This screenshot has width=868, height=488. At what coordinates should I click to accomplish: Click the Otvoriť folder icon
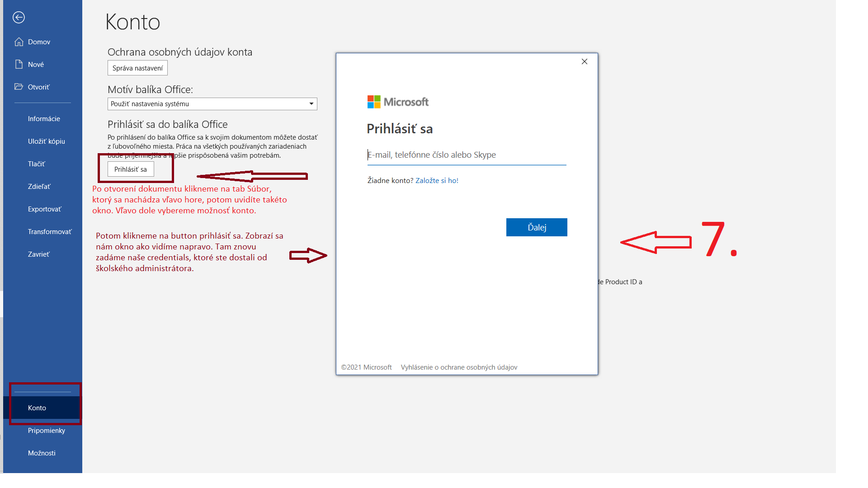(x=19, y=86)
